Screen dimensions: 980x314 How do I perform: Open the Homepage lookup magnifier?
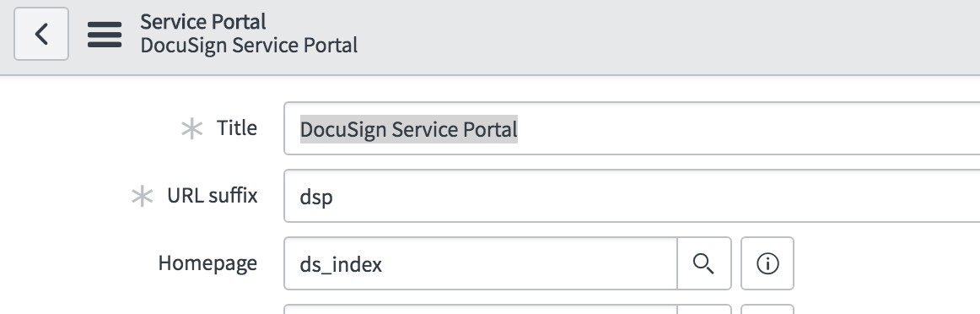click(x=703, y=263)
